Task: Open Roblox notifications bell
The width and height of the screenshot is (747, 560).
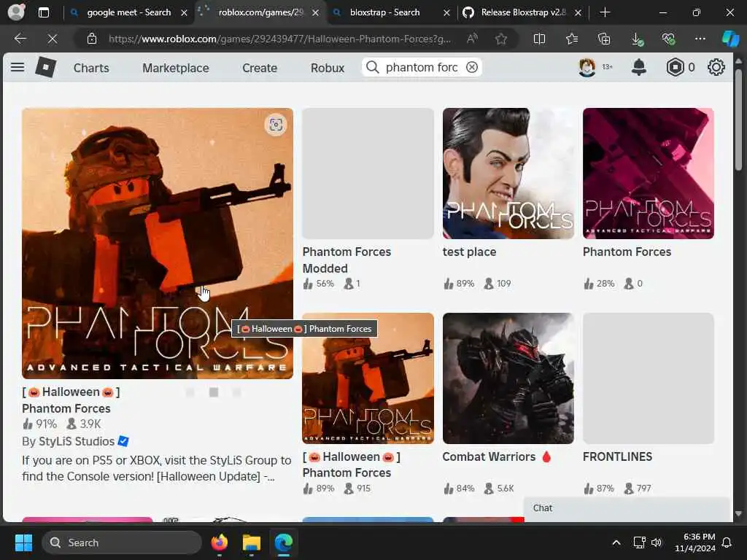Action: point(638,67)
